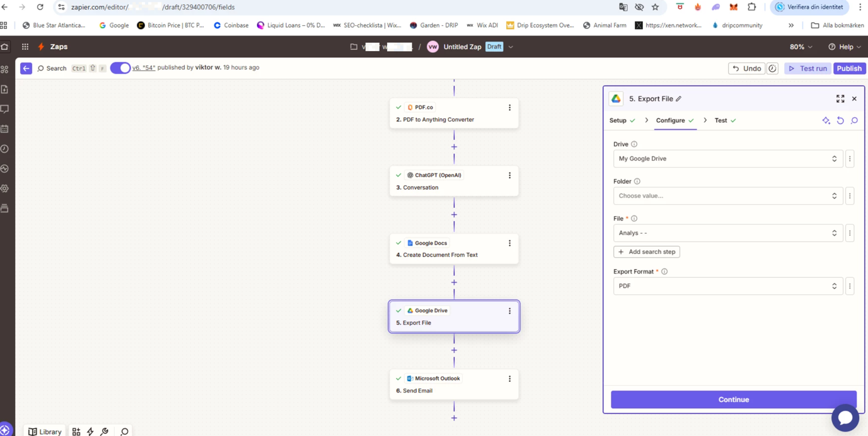Open the Export Format PDF dropdown

click(x=727, y=286)
